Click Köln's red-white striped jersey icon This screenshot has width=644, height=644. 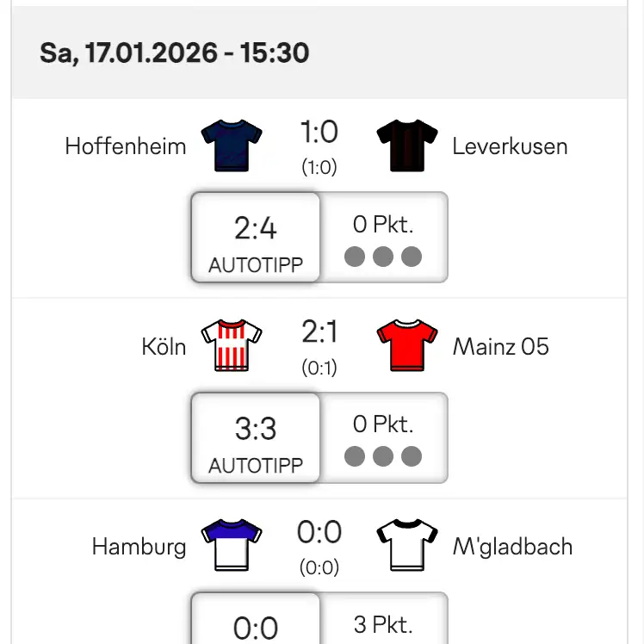point(231,346)
